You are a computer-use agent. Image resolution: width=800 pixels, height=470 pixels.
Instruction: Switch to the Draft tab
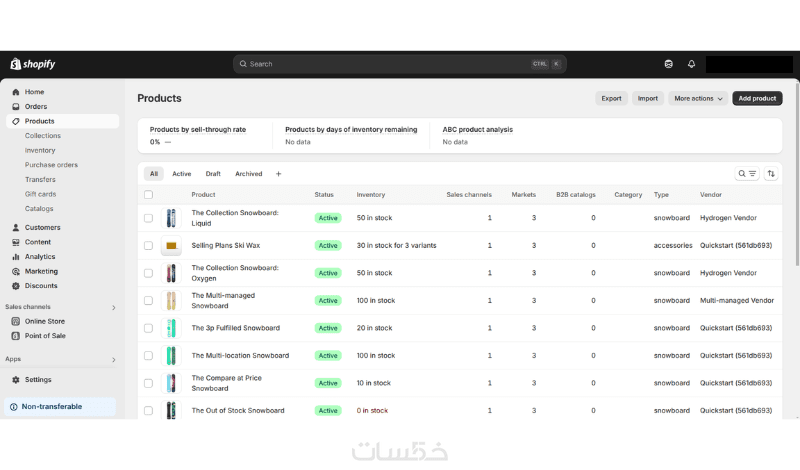pyautogui.click(x=213, y=174)
